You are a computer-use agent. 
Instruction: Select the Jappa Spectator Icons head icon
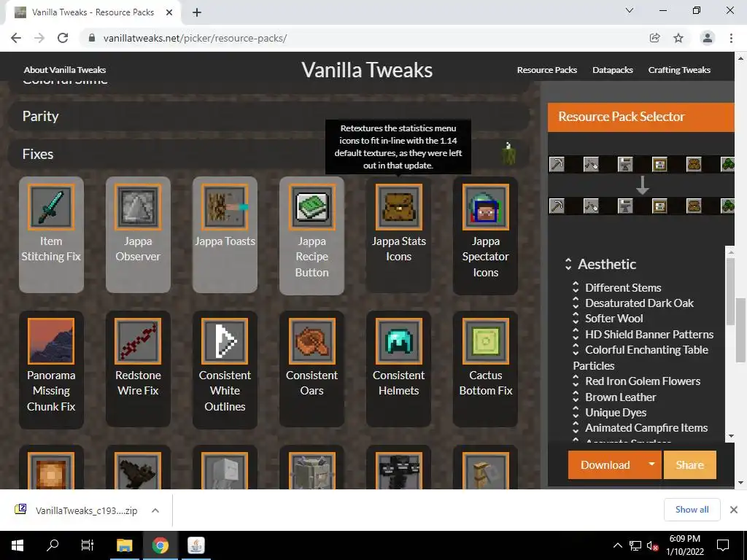tap(485, 207)
